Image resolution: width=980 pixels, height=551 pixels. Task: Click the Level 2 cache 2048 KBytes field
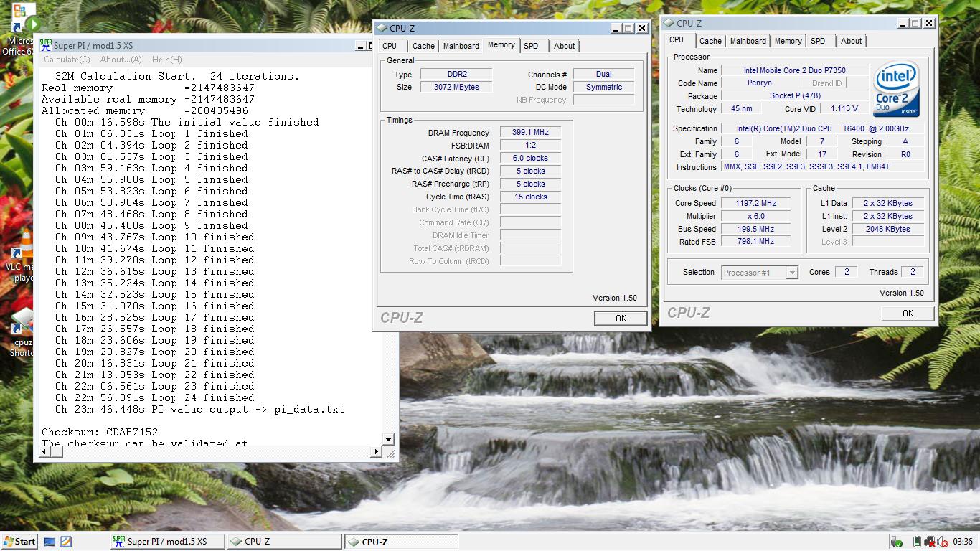pyautogui.click(x=887, y=230)
